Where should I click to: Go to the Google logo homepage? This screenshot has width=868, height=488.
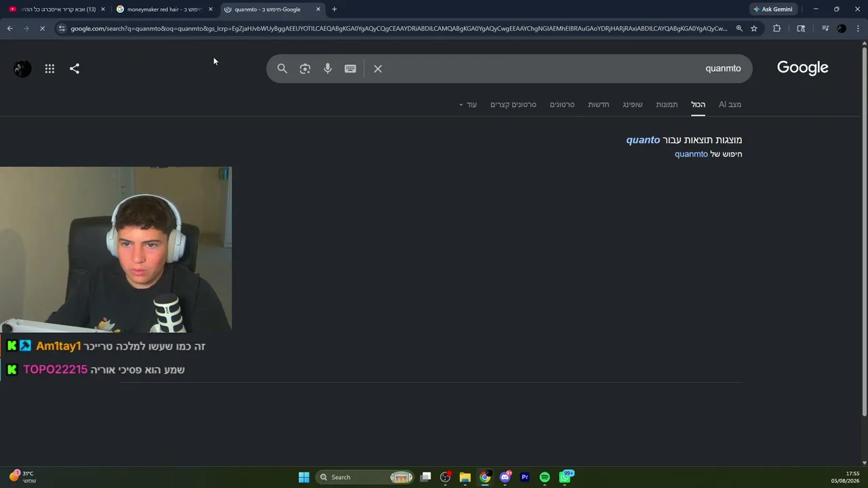(803, 68)
